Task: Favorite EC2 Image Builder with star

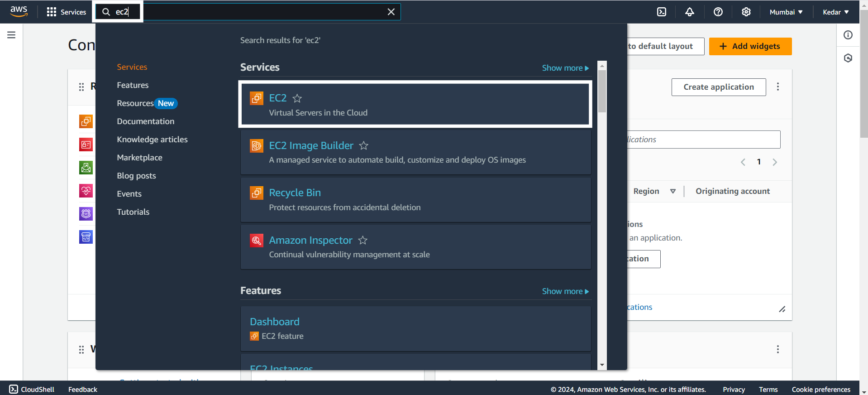Action: point(363,145)
